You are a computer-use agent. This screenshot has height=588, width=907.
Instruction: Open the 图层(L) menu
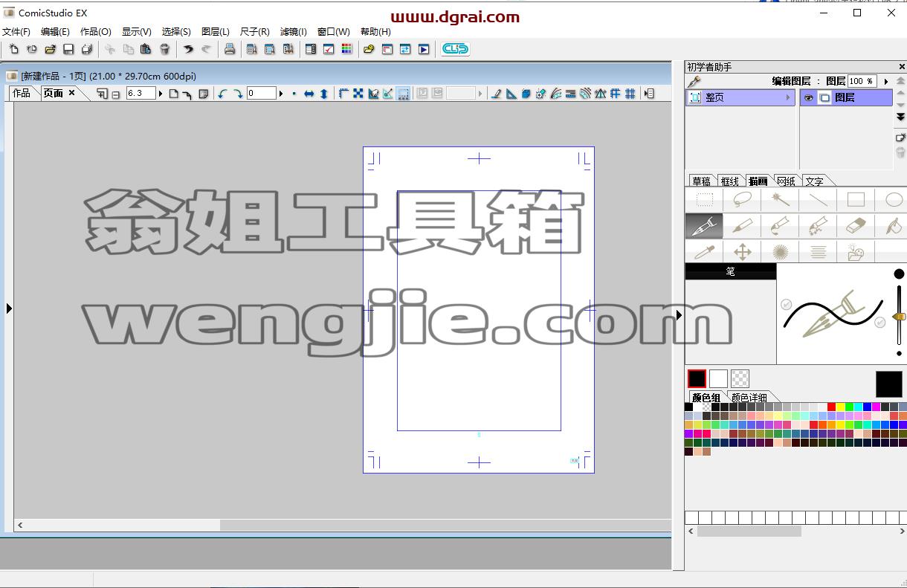click(x=216, y=32)
